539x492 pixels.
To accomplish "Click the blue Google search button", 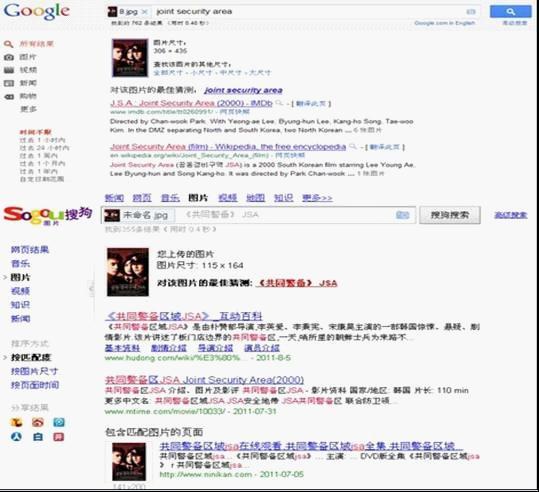I will (510, 12).
